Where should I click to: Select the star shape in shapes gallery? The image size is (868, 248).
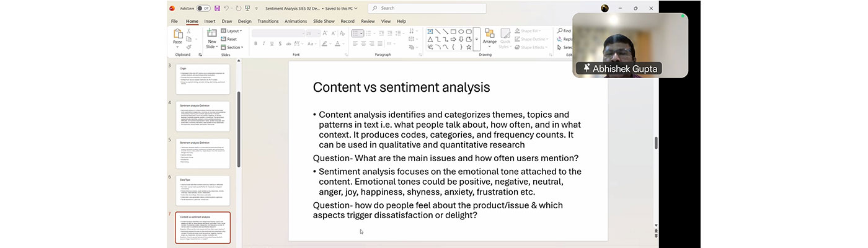[469, 46]
